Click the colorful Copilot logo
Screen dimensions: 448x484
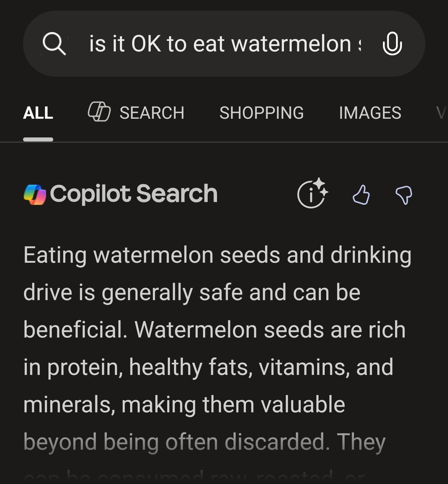[35, 194]
